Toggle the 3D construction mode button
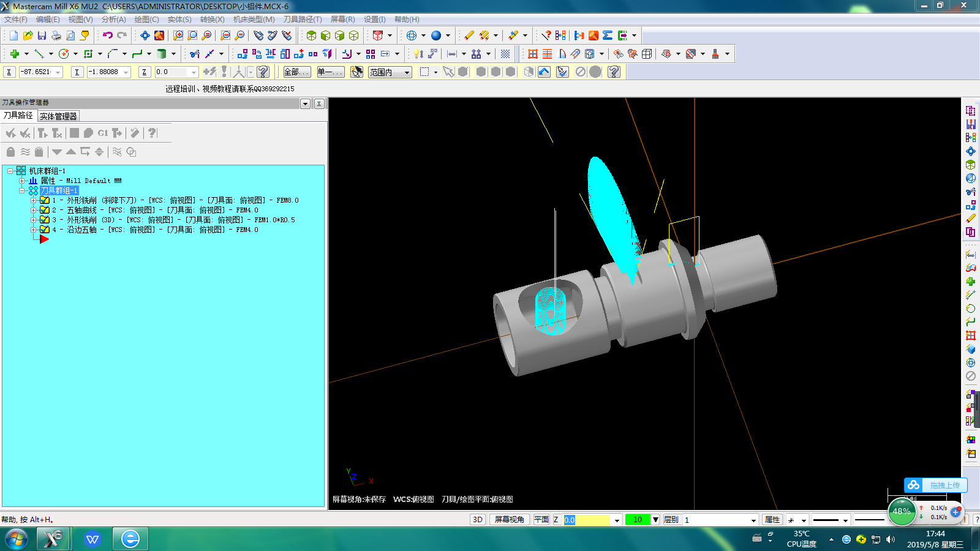This screenshot has width=980, height=551. (478, 520)
